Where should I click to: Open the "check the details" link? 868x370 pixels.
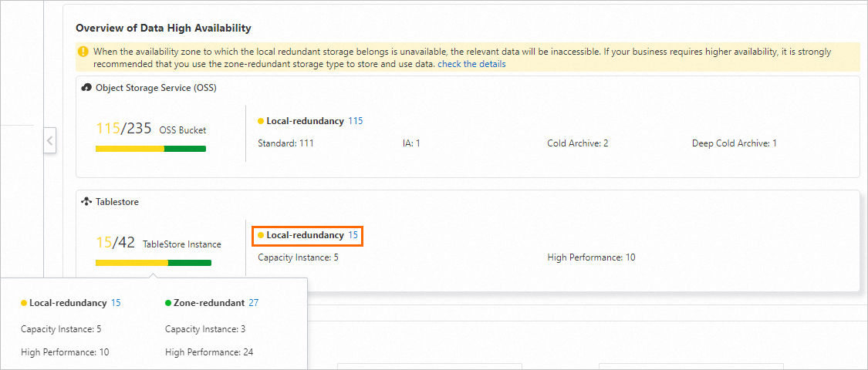pyautogui.click(x=471, y=64)
